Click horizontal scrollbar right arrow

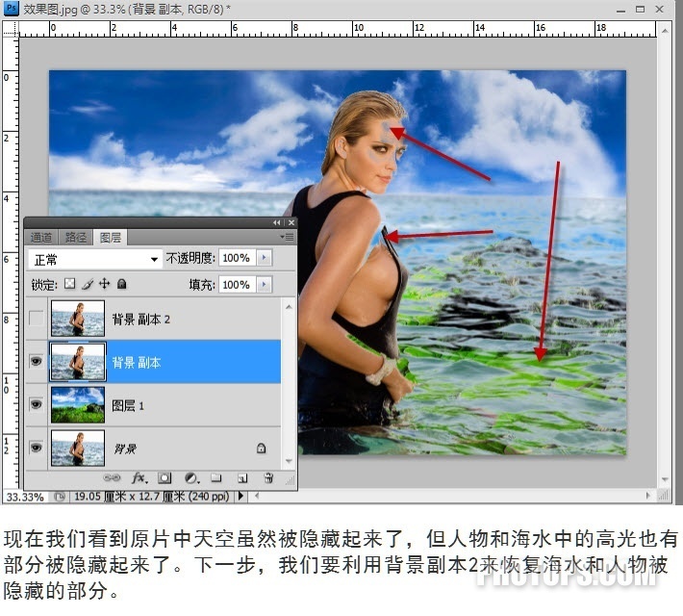point(648,496)
